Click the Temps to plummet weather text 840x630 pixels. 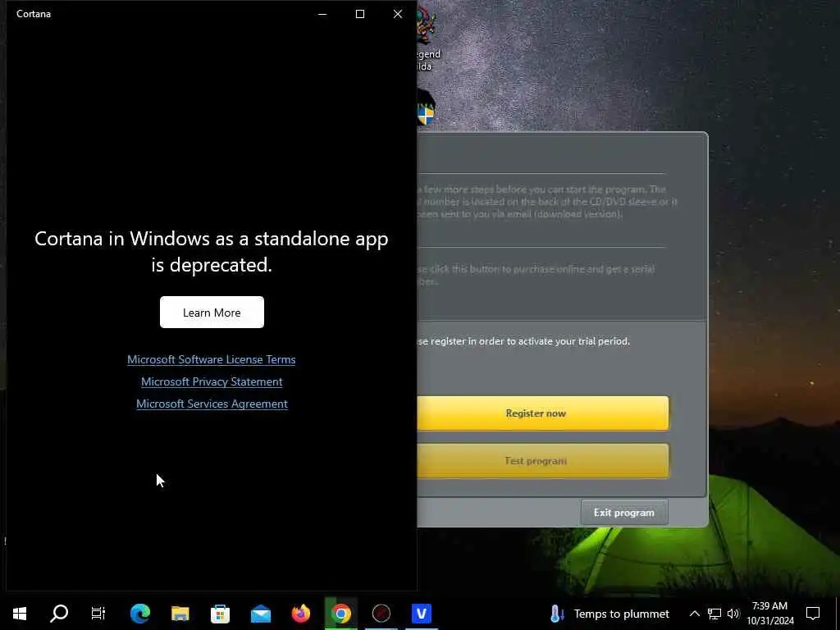[622, 614]
